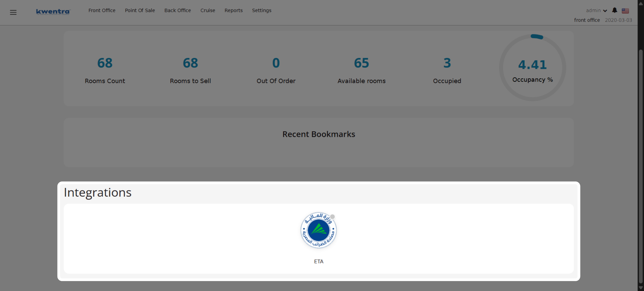Open the Reports menu
The image size is (644, 291).
[233, 10]
